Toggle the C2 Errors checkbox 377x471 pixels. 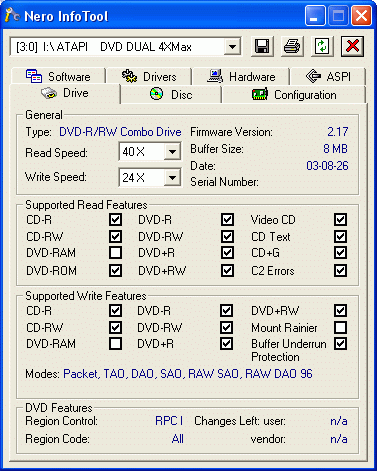(340, 270)
